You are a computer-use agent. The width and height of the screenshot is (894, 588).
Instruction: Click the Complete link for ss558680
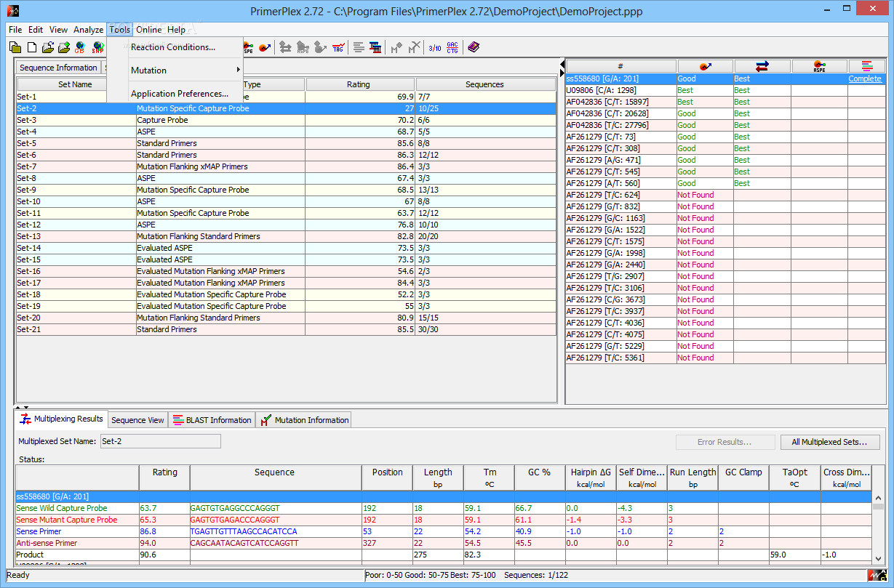865,78
